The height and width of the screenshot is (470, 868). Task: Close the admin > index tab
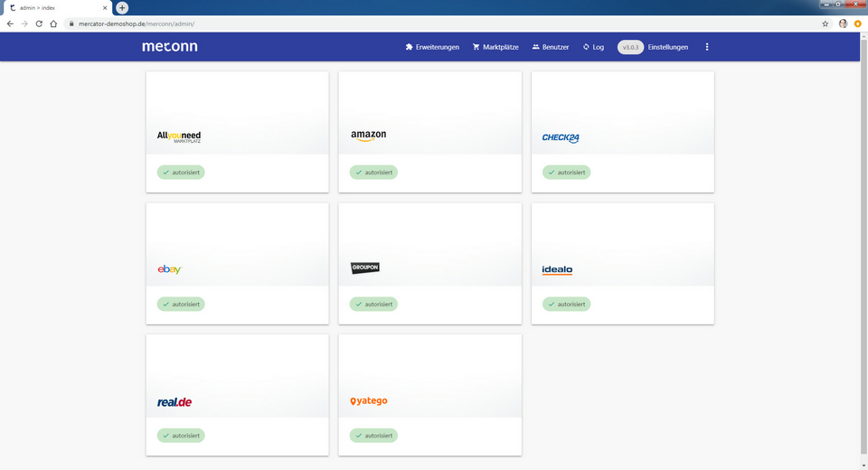pyautogui.click(x=105, y=8)
